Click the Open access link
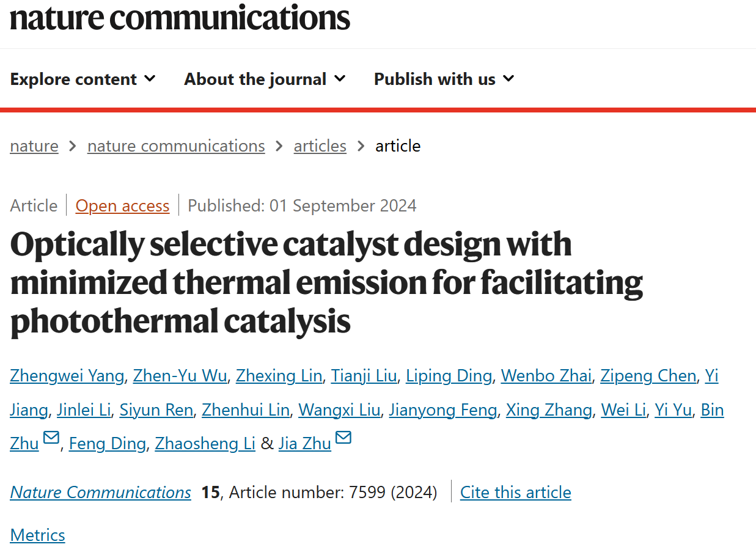756x558 pixels. click(x=122, y=206)
